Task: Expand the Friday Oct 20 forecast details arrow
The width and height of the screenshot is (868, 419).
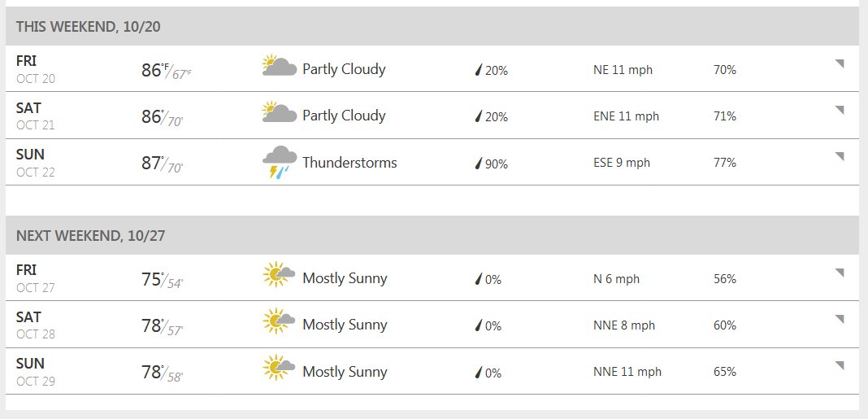Action: (x=840, y=63)
